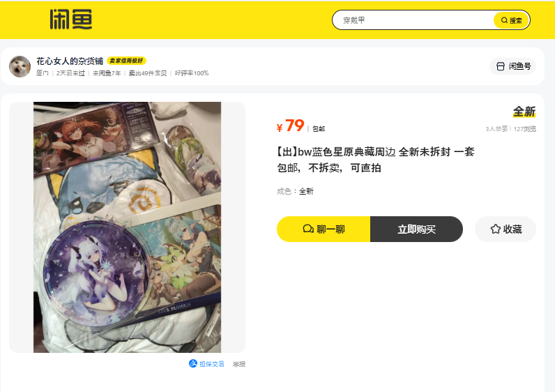
Task: Click the chat bubble icon on 聊一聊
Action: point(308,229)
